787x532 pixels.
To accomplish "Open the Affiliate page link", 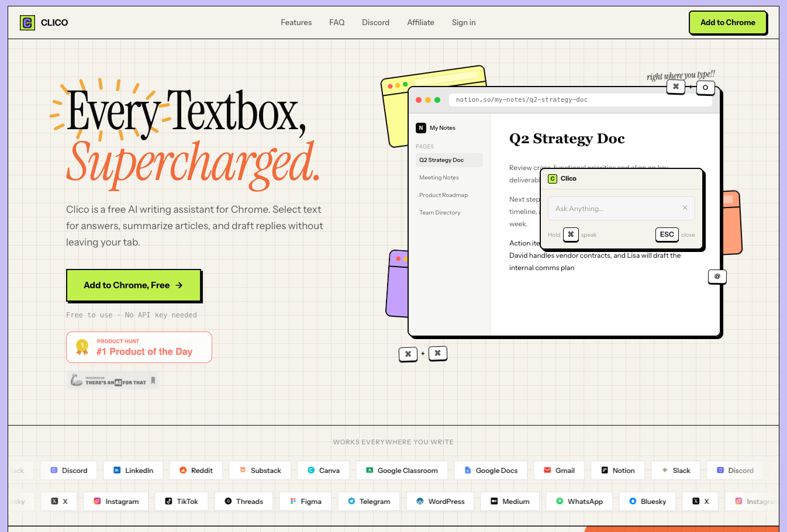I will pos(420,23).
